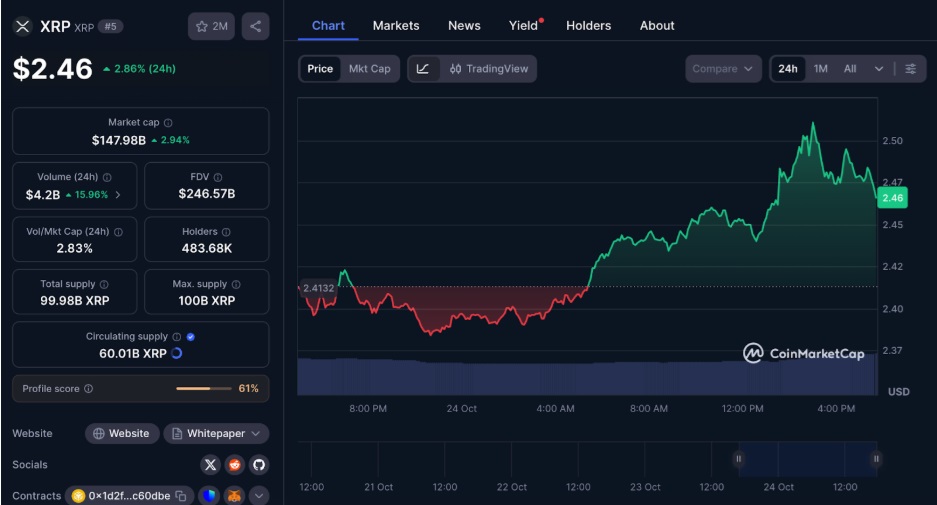Image resolution: width=937 pixels, height=505 pixels.
Task: Click the 22 Oct navigator label
Action: tap(512, 487)
